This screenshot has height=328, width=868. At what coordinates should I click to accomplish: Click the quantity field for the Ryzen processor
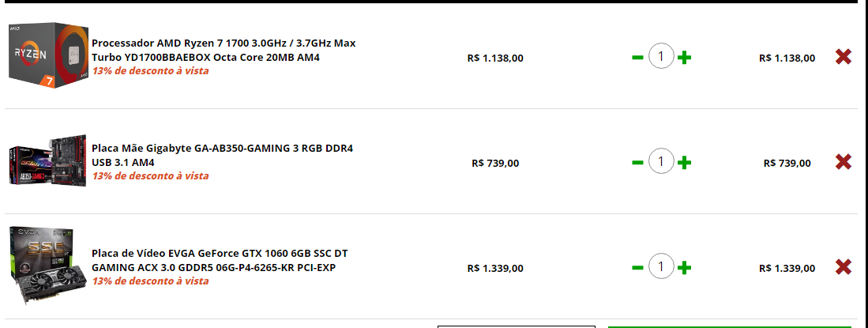pos(661,57)
